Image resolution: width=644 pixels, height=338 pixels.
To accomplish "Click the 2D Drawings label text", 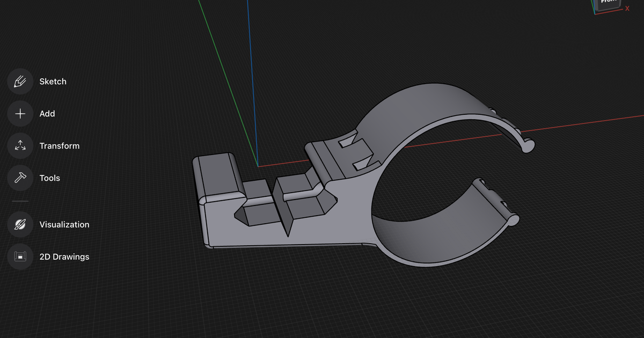I will pyautogui.click(x=64, y=256).
